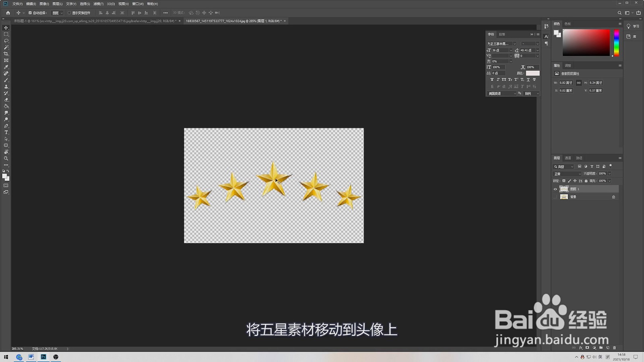Select the Crop tool
The width and height of the screenshot is (644, 362).
[6, 54]
